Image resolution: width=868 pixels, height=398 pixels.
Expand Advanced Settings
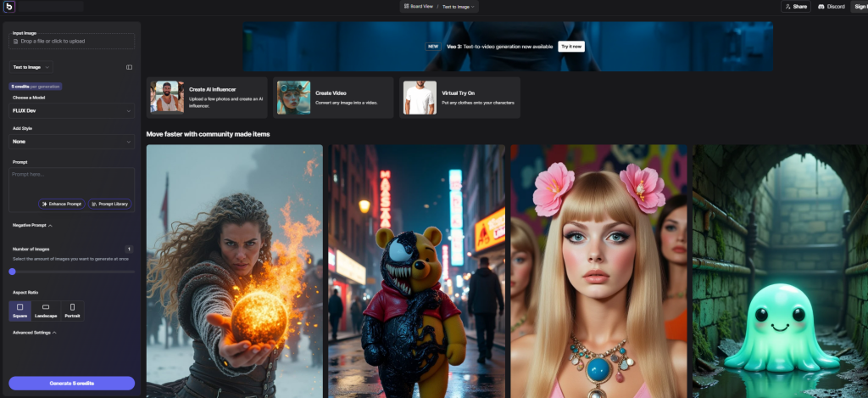[35, 333]
